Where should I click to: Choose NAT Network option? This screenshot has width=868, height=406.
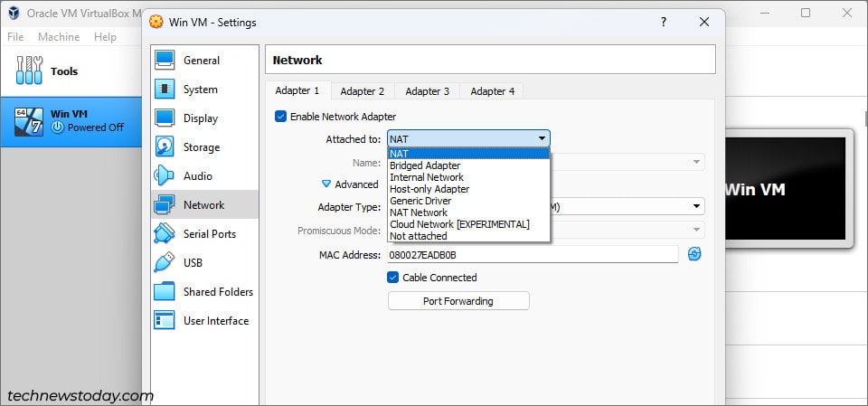tap(468, 212)
